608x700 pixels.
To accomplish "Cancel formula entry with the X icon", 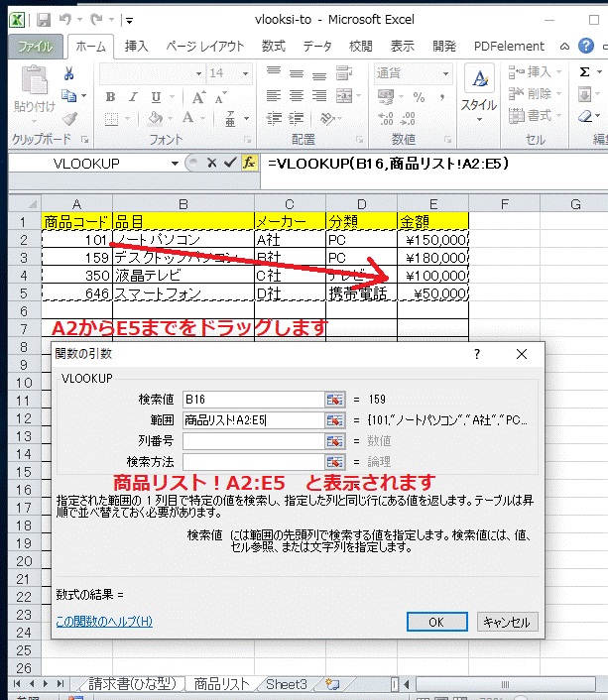I will [212, 163].
